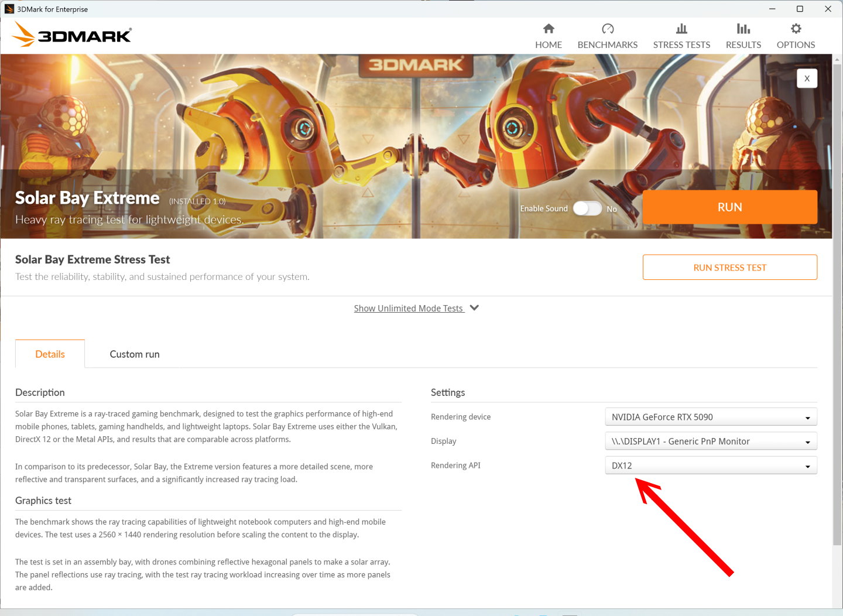
Task: Click the 3DMark logo
Action: coord(72,35)
